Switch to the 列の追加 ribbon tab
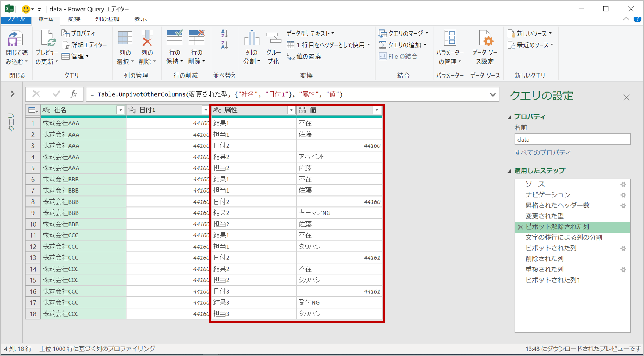644x356 pixels. click(107, 19)
